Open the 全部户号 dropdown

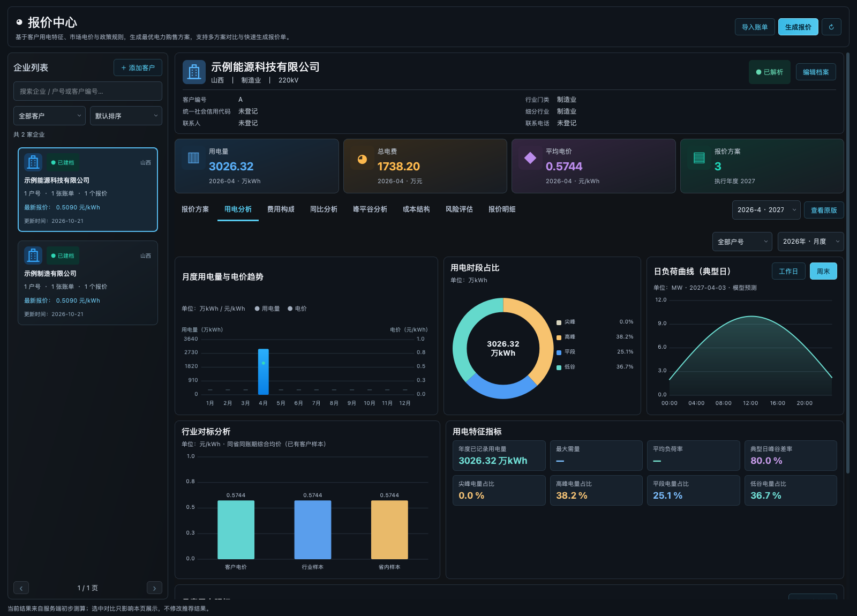point(742,242)
